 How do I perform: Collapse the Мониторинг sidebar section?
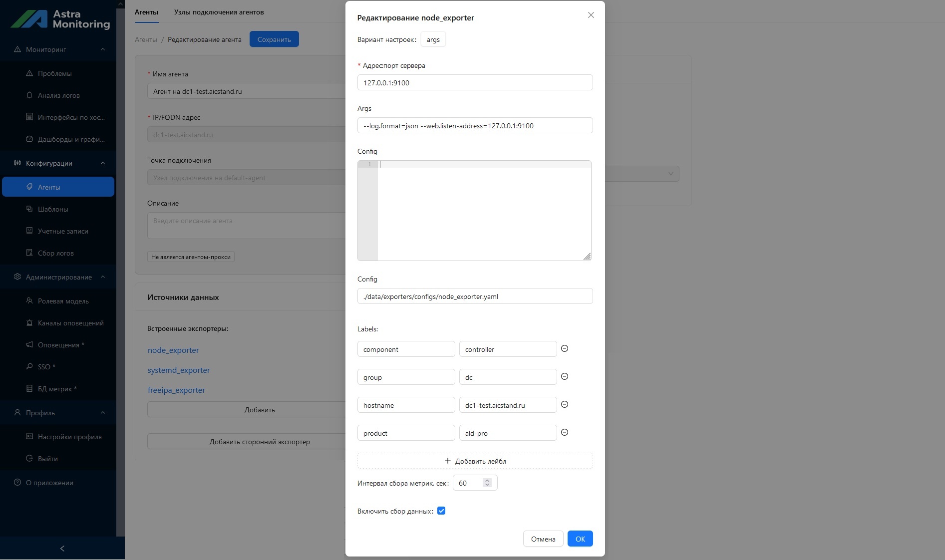(x=103, y=49)
